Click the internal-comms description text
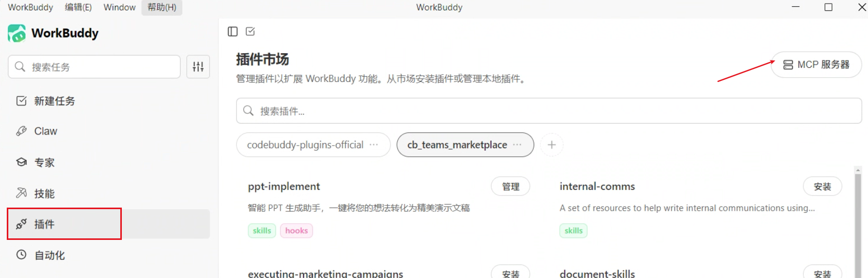Viewport: 868px width, 278px height. click(x=687, y=208)
